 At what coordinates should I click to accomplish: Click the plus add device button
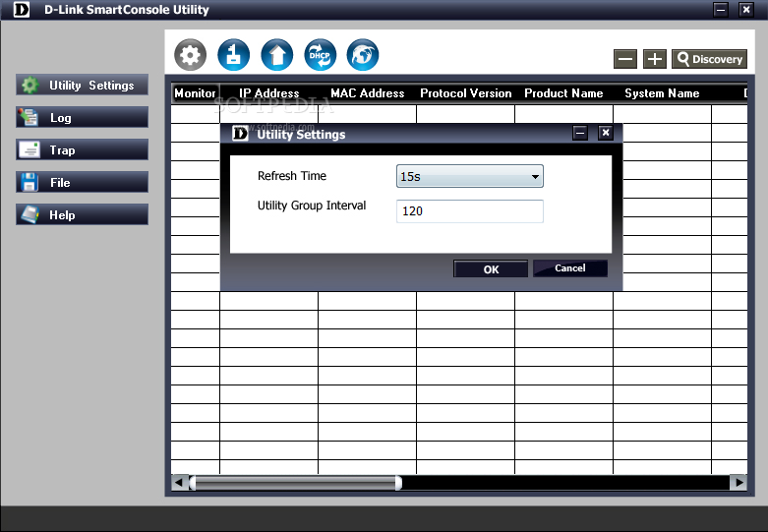pos(655,59)
